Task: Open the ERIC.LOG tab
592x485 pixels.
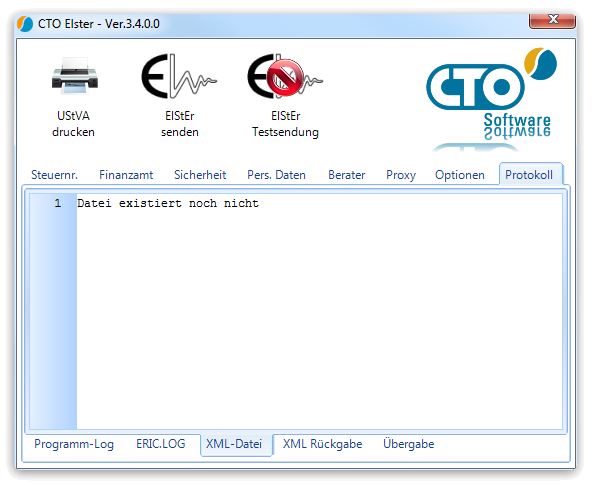Action: click(x=161, y=444)
